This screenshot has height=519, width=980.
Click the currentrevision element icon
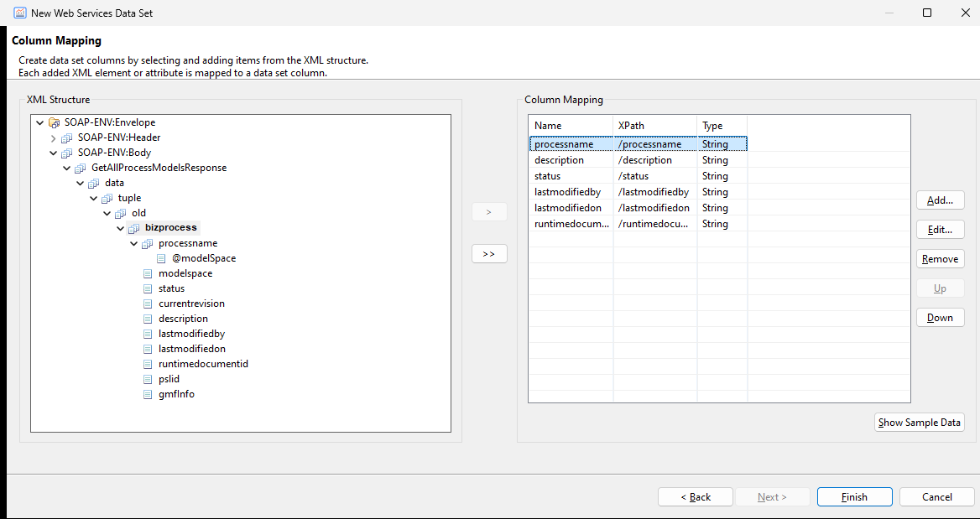(x=148, y=304)
